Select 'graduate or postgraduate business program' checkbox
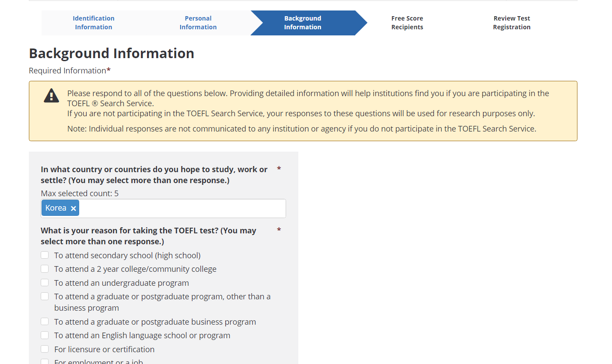 [x=45, y=322]
